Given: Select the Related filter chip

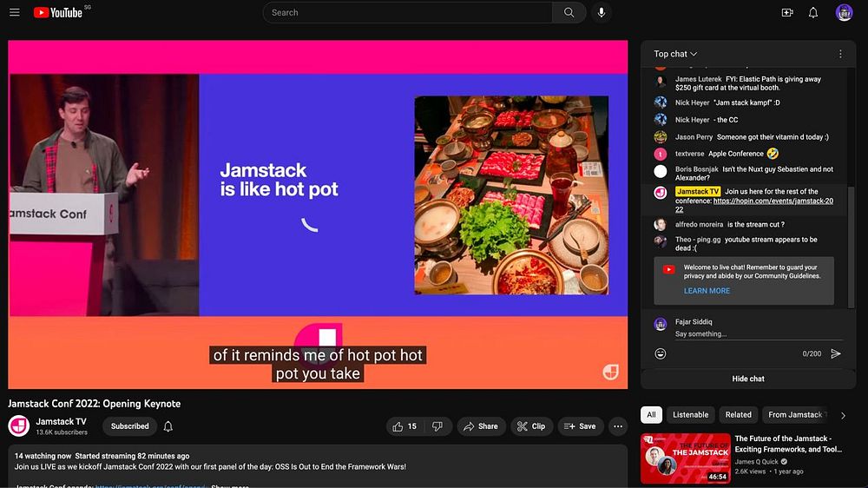Looking at the screenshot, I should click(x=739, y=415).
